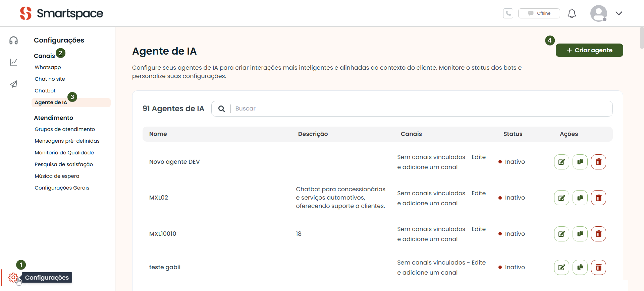Viewport: 644px width, 291px height.
Task: Delete the teste gabii agent
Action: pyautogui.click(x=598, y=267)
